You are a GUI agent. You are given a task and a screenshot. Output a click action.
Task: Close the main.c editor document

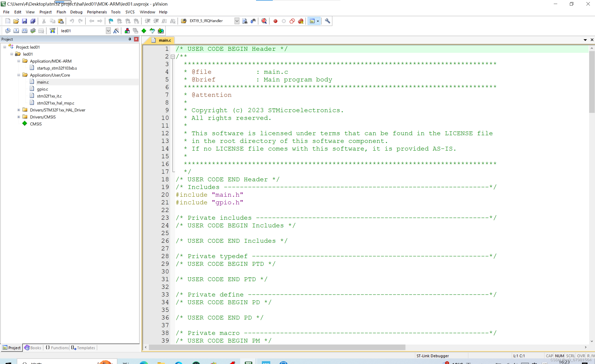[x=592, y=40]
